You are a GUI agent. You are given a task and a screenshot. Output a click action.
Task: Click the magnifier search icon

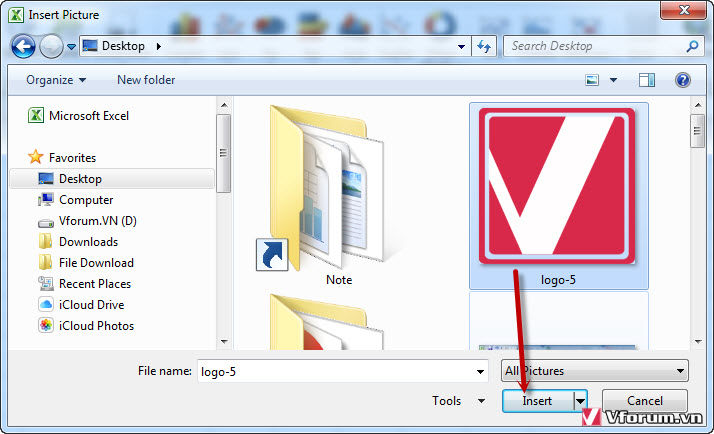pyautogui.click(x=693, y=46)
